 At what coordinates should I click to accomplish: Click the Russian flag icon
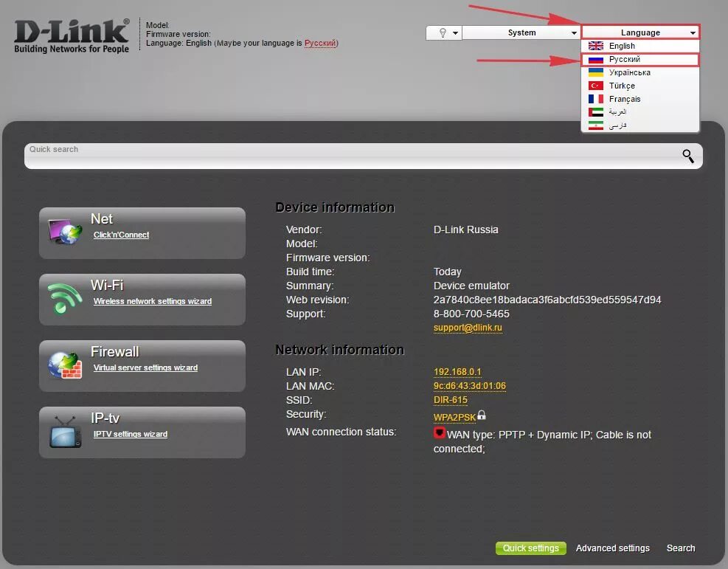click(596, 59)
